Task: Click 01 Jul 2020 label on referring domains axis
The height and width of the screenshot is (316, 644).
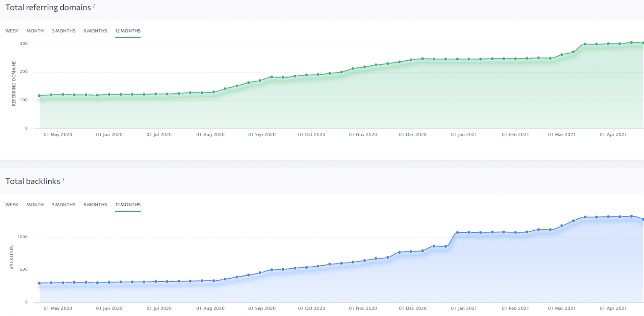Action: 159,135
